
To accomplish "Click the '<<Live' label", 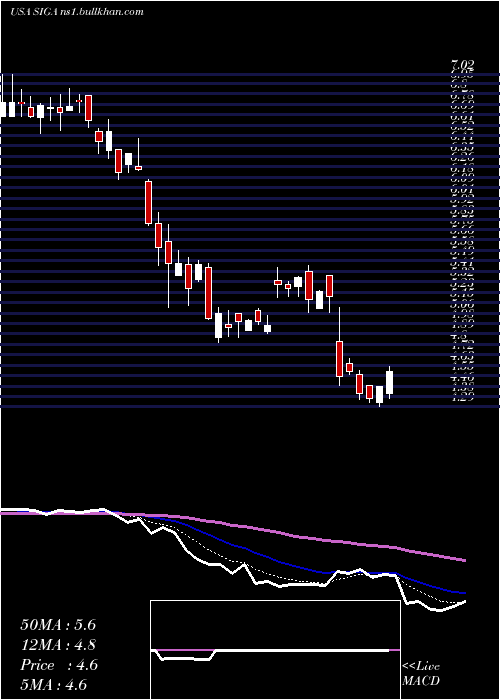I will pyautogui.click(x=421, y=667).
